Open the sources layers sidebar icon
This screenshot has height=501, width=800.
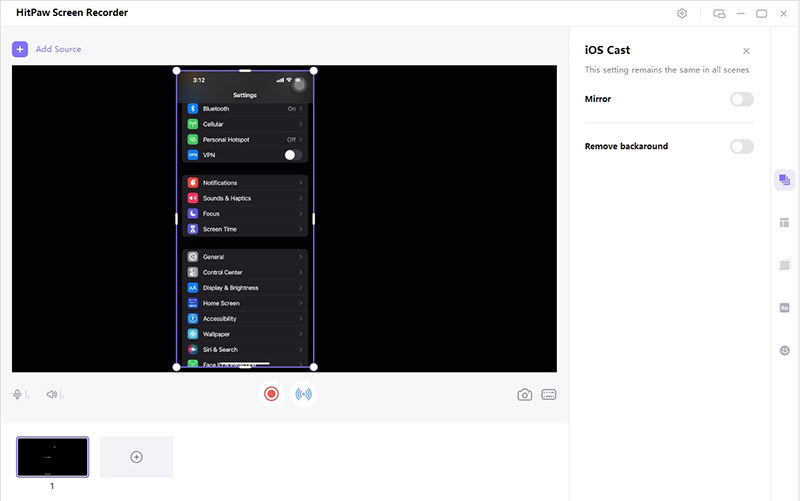click(x=784, y=180)
